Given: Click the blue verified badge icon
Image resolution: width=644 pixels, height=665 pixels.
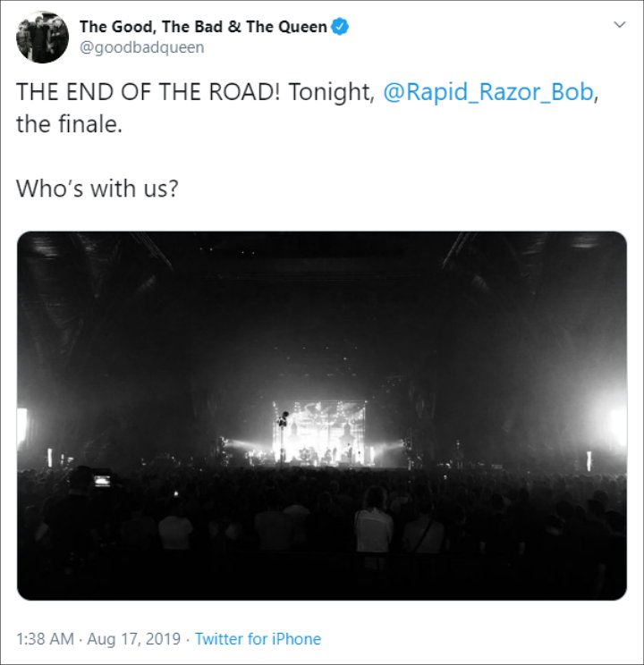Looking at the screenshot, I should (340, 26).
